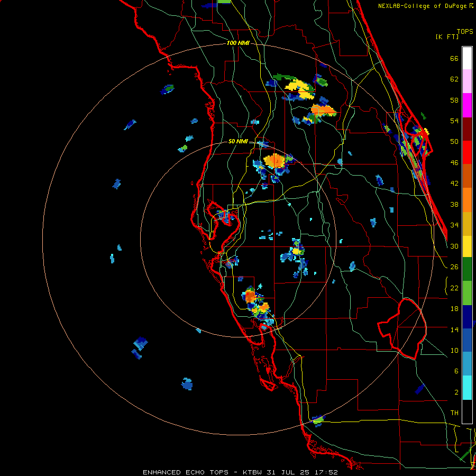Click the 30 legend value

pyautogui.click(x=454, y=246)
